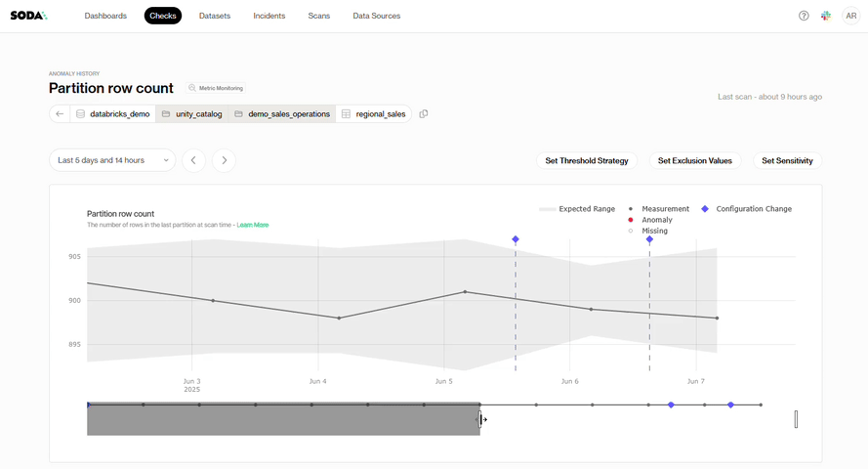Screen dimensions: 868x469
Task: Click the right range slider handle
Action: (796, 419)
